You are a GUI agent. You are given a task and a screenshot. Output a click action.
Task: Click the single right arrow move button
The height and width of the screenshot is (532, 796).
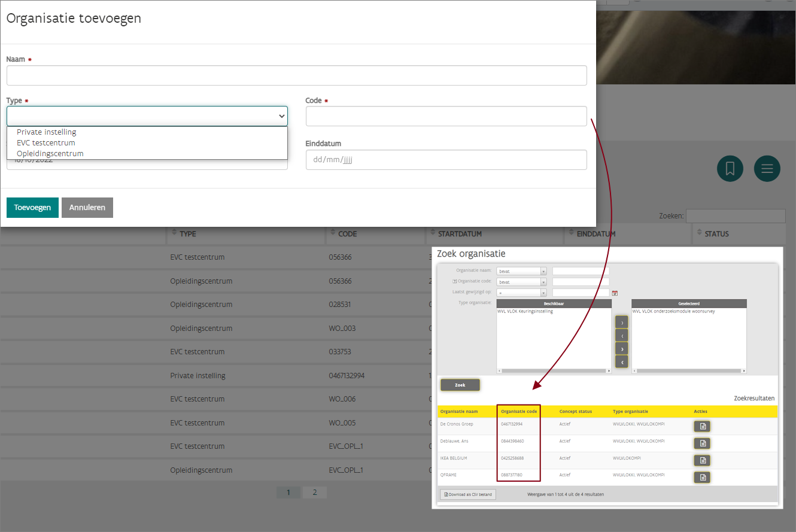tap(621, 323)
